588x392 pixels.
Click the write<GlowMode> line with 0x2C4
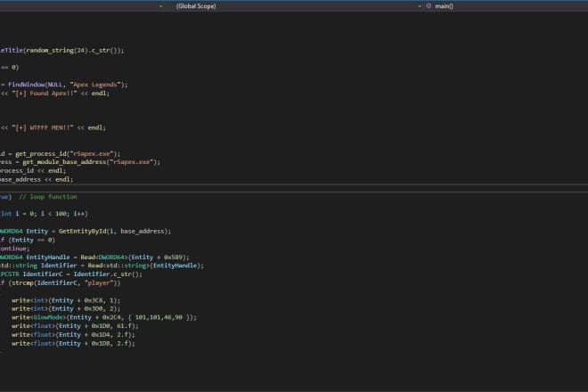[104, 317]
